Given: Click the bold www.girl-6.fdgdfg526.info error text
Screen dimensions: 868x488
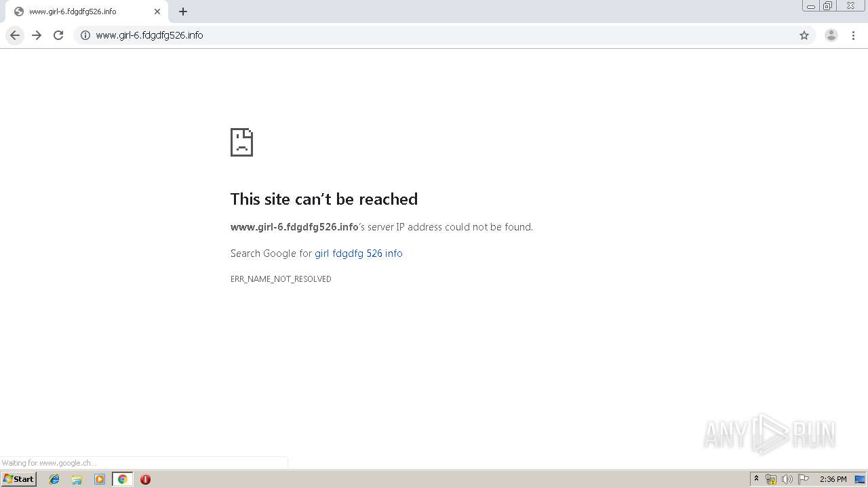Looking at the screenshot, I should coord(294,227).
